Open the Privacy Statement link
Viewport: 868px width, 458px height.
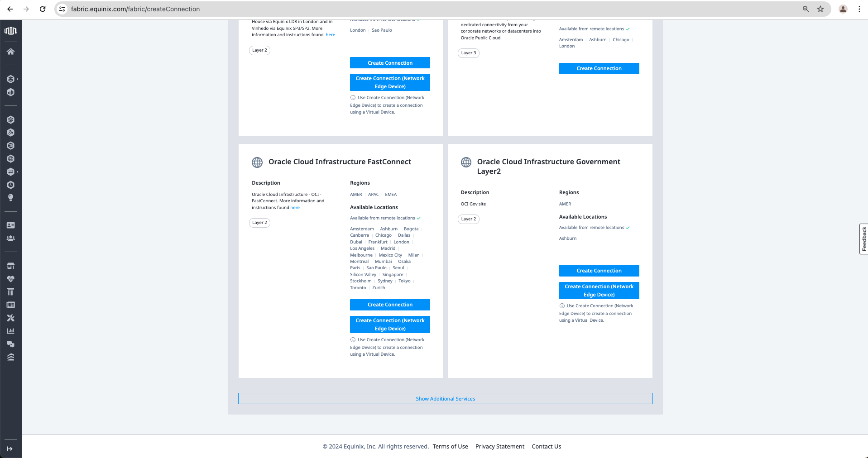pyautogui.click(x=500, y=446)
